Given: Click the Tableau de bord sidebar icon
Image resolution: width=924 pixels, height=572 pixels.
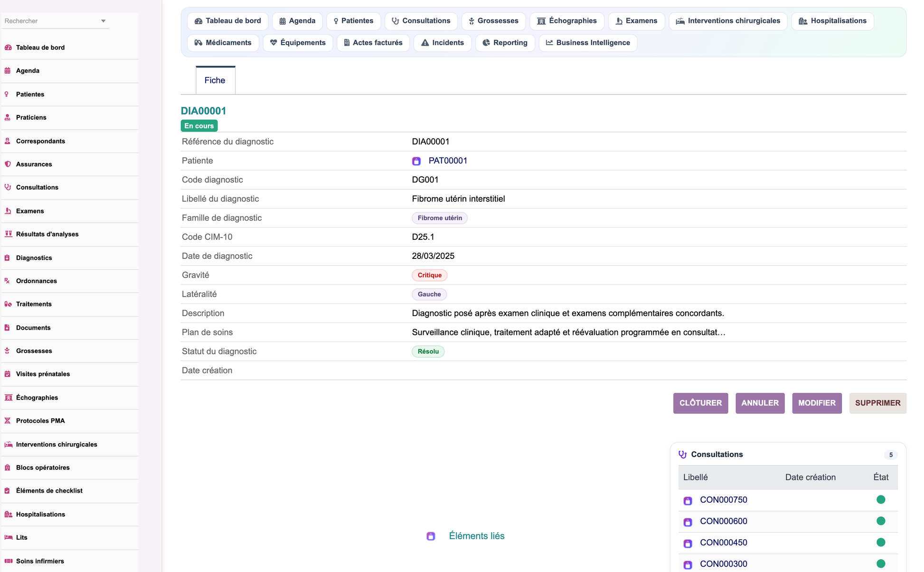Looking at the screenshot, I should pyautogui.click(x=8, y=48).
